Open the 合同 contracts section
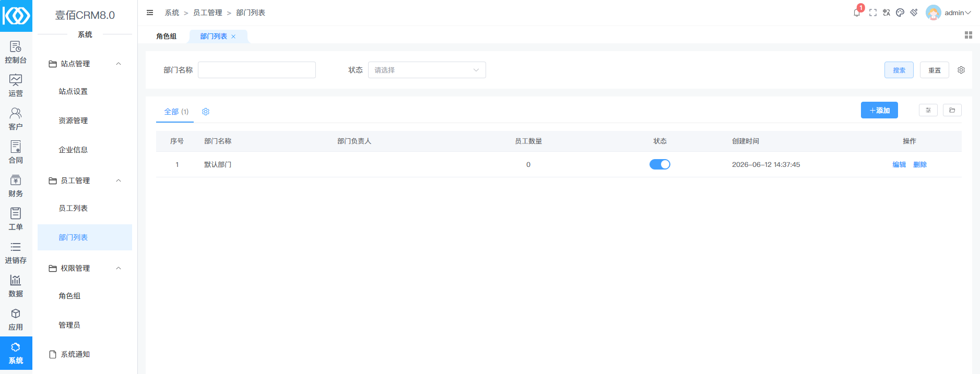Screen dimensions: 980x374 pos(16,153)
